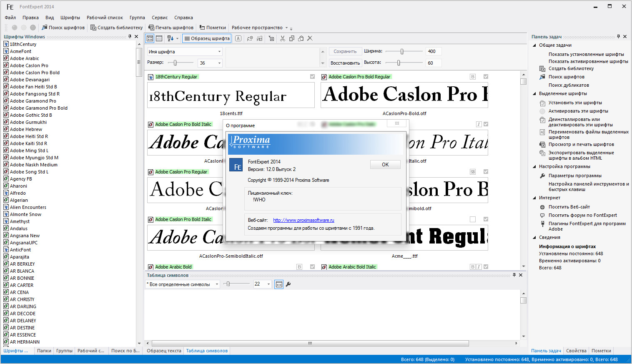632x364 pixels.
Task: Switch to the Группы tab
Action: (65, 351)
